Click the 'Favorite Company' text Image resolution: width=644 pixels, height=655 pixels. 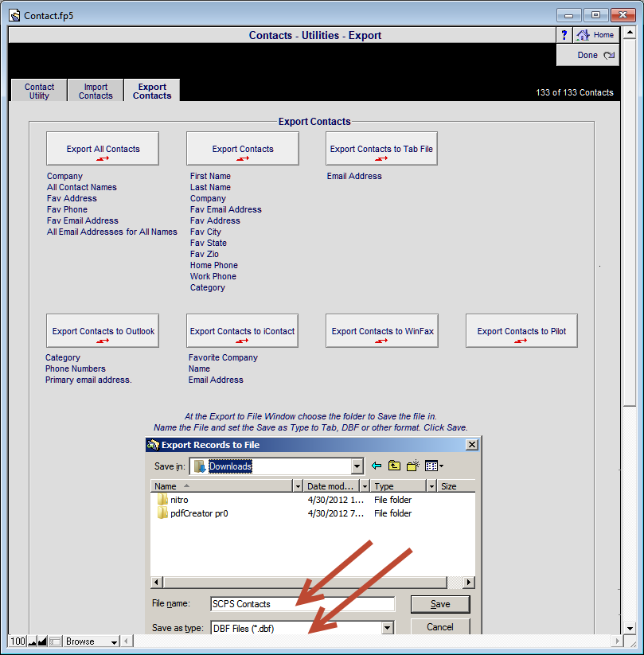(x=223, y=357)
